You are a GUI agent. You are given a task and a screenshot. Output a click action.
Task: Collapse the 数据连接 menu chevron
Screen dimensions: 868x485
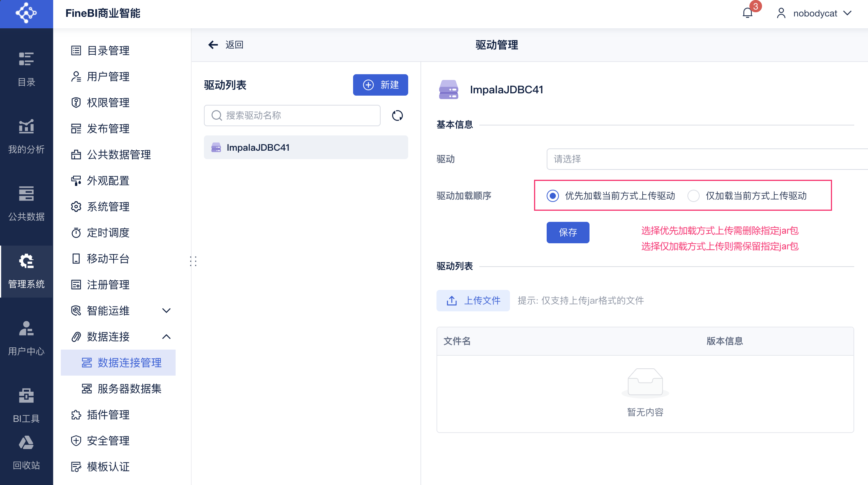[166, 337]
